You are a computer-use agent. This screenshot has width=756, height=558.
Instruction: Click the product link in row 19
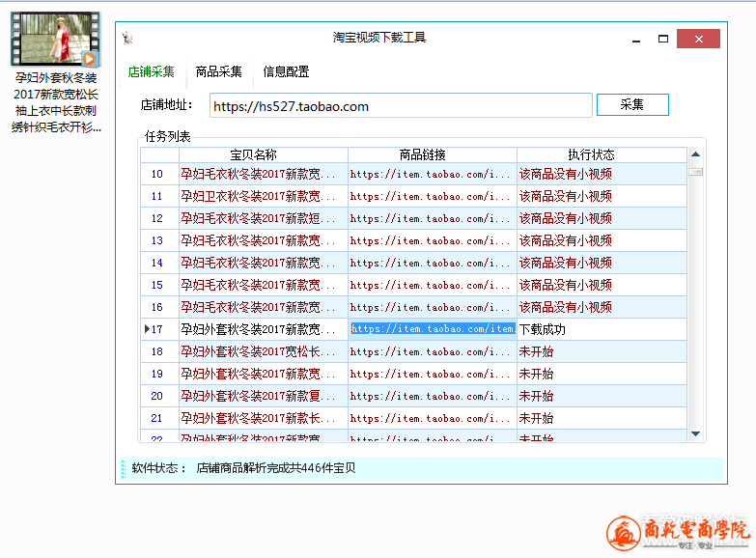[x=433, y=374]
